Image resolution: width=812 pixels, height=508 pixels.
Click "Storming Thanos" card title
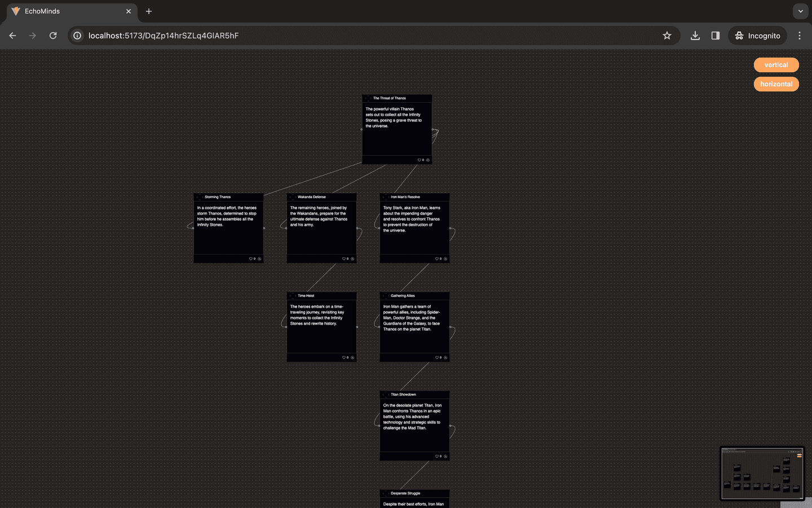click(x=218, y=197)
